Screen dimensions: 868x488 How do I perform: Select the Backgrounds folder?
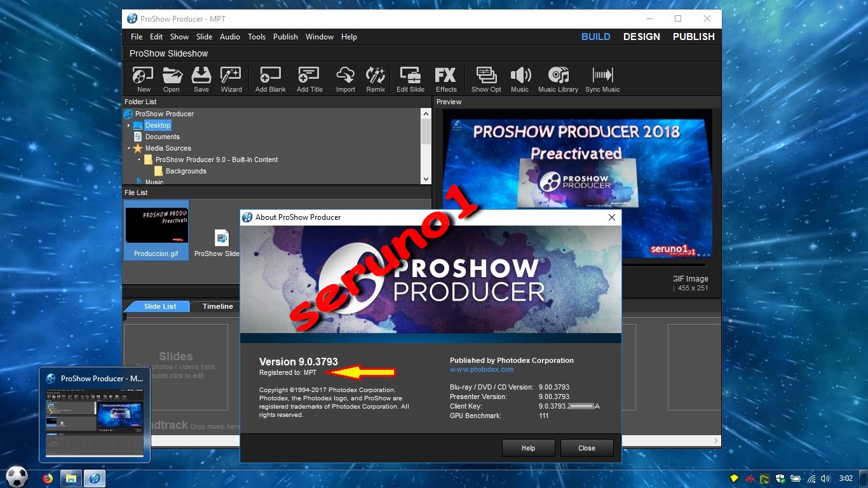coord(186,171)
